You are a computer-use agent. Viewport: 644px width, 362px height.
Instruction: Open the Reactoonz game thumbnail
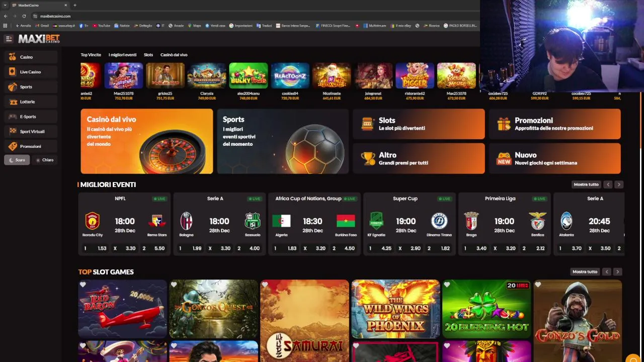coord(290,75)
